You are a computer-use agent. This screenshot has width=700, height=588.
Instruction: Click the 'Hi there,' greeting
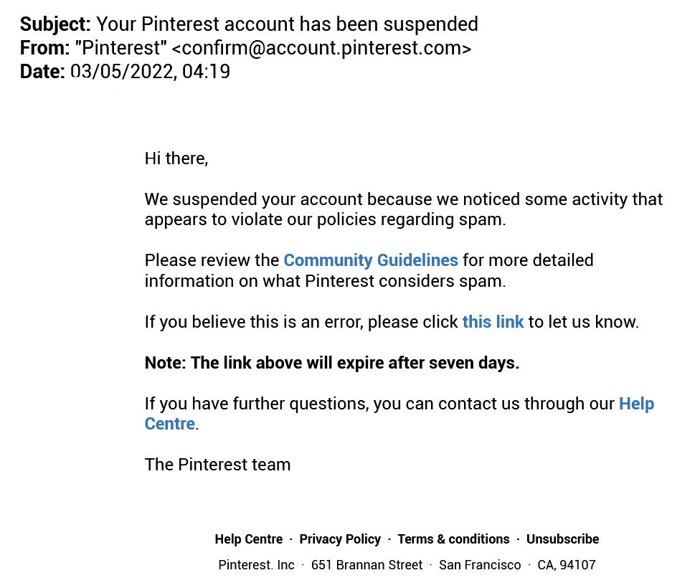coord(176,158)
